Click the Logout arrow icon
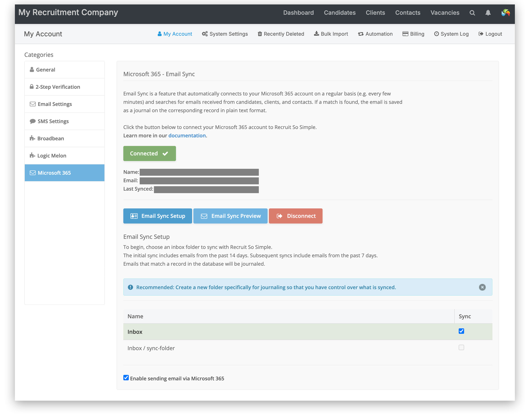The width and height of the screenshot is (530, 420). [481, 34]
